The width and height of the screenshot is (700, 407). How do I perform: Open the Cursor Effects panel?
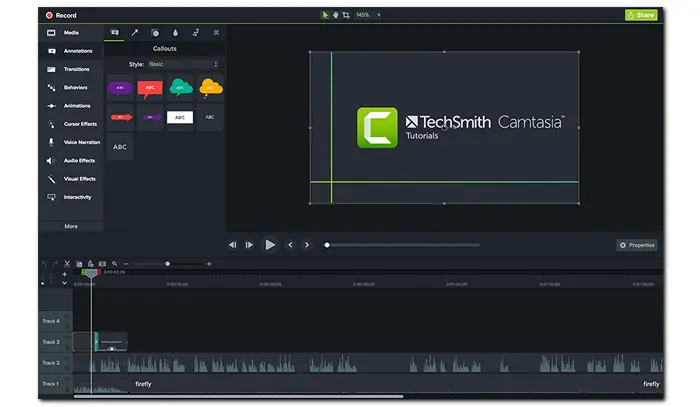coord(71,124)
